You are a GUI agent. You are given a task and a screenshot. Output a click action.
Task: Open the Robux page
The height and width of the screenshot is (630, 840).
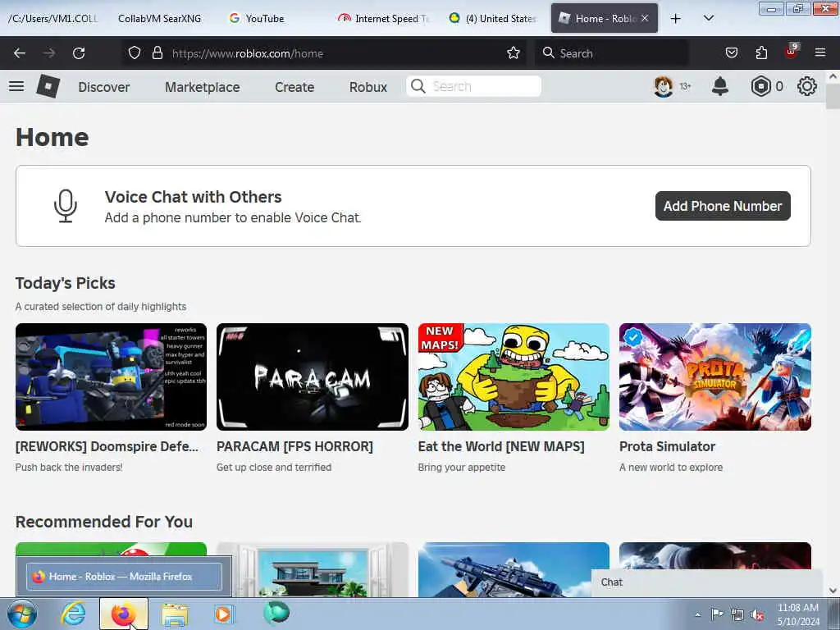tap(368, 87)
